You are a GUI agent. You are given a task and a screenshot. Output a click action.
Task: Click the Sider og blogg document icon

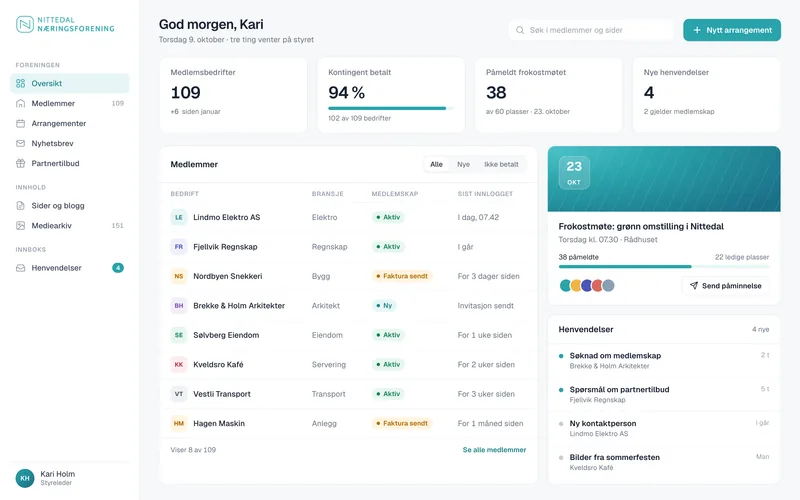20,206
